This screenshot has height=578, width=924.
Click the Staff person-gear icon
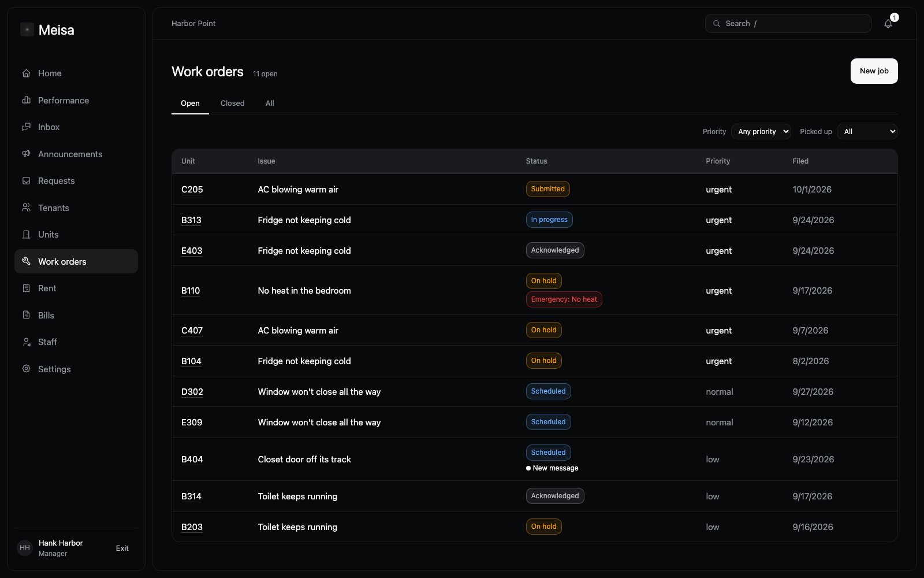click(26, 342)
